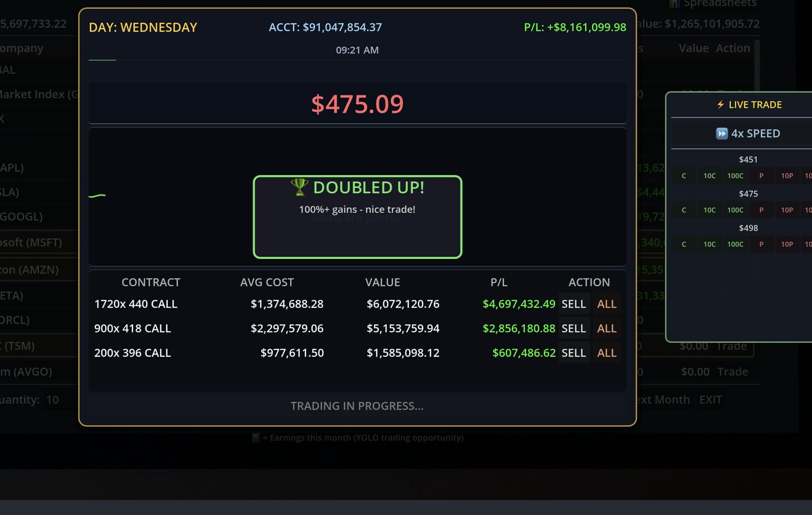Buy a put at the $451 strike
812x515 pixels.
point(761,175)
